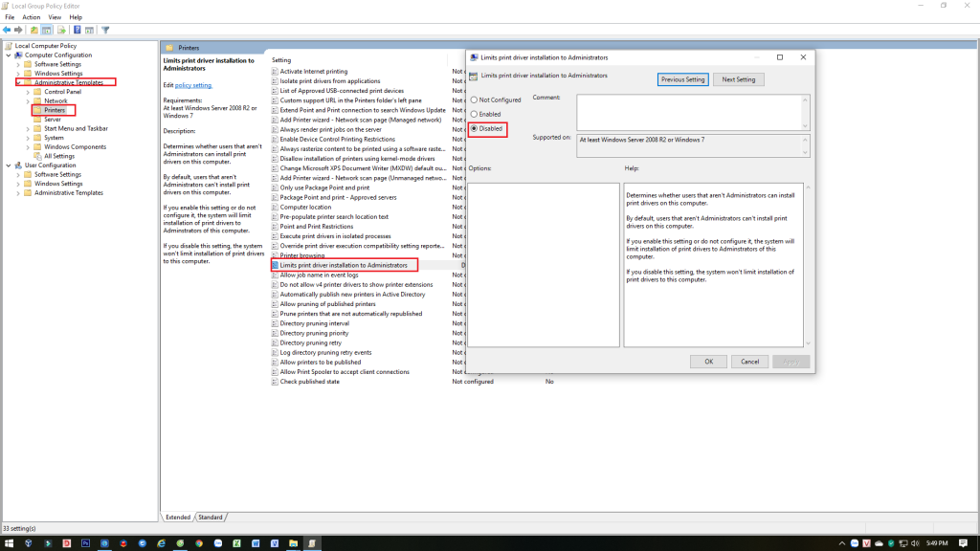Open File Explorer from the taskbar

[x=293, y=543]
